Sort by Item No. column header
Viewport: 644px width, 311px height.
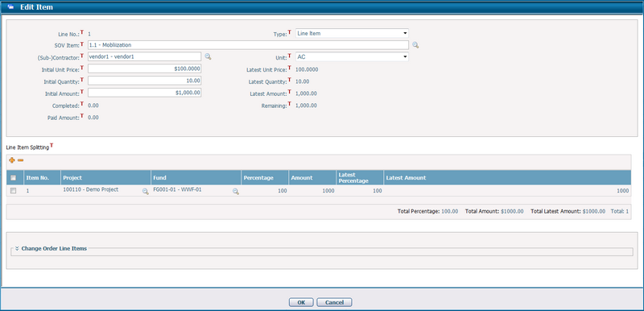coord(43,178)
